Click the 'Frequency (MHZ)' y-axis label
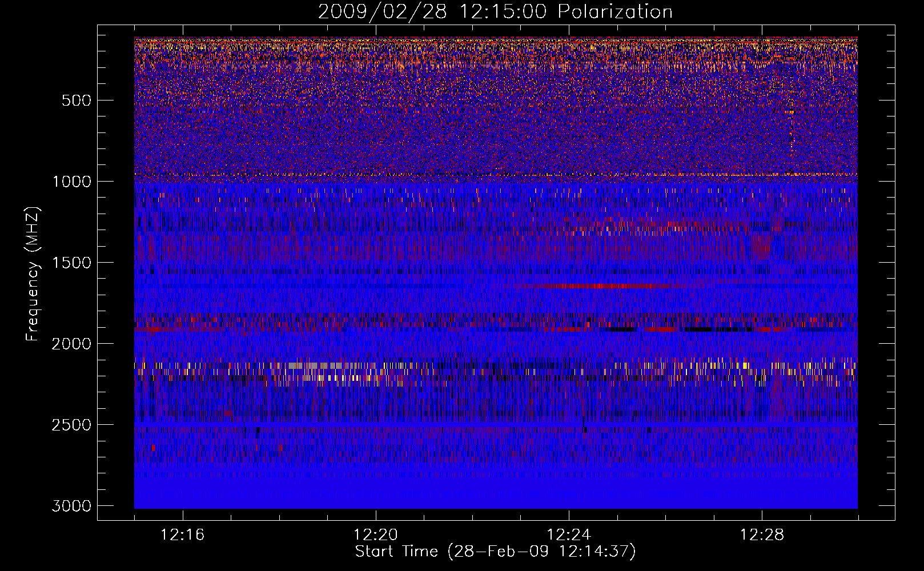This screenshot has height=571, width=924. pyautogui.click(x=33, y=274)
